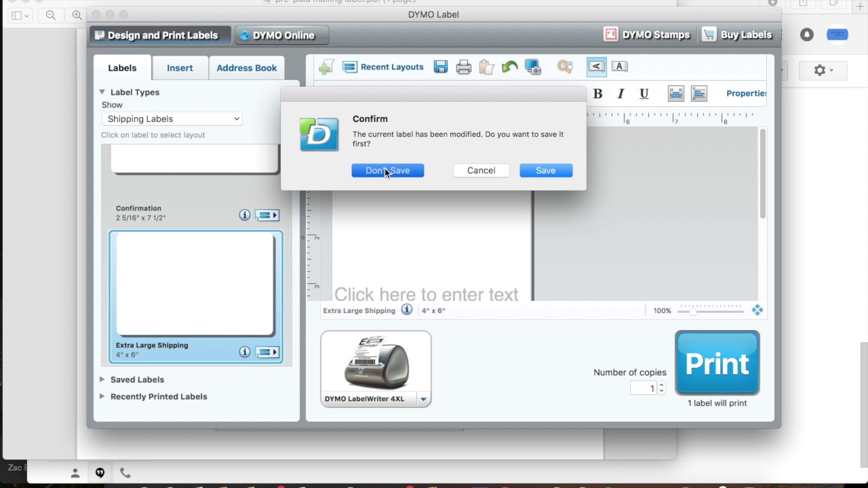Click the big Print button
This screenshot has height=488, width=868.
[717, 363]
